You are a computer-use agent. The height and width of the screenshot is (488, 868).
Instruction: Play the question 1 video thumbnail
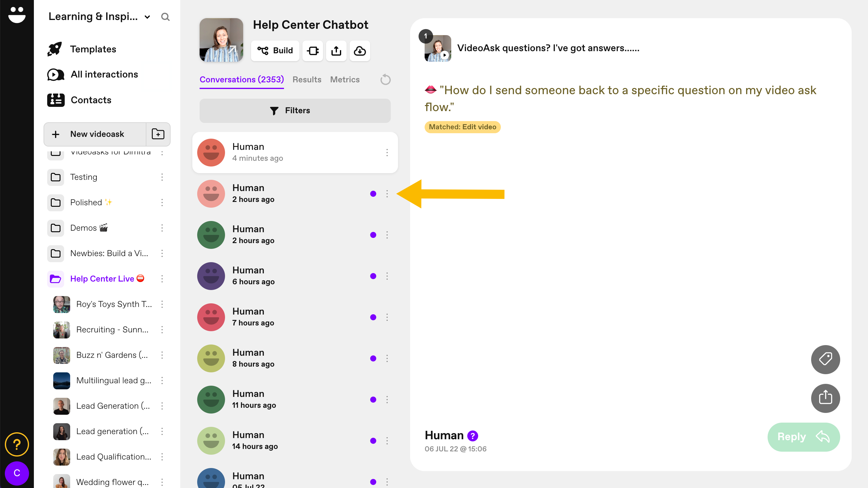click(437, 48)
